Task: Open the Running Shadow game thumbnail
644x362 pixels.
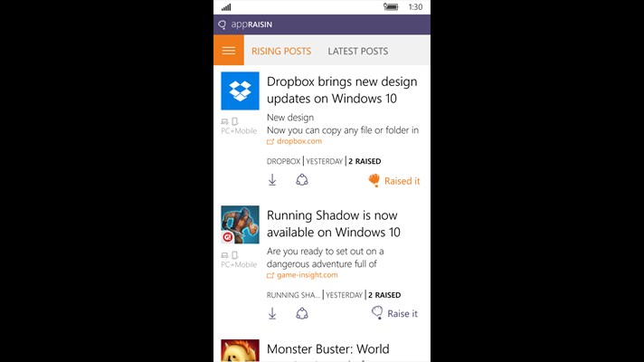Action: click(240, 224)
